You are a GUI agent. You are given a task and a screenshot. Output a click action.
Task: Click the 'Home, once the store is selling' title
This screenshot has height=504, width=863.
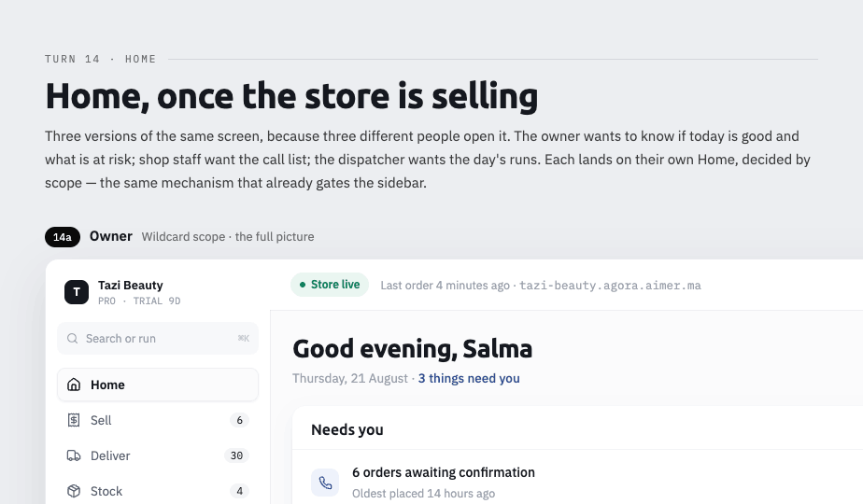pos(291,96)
